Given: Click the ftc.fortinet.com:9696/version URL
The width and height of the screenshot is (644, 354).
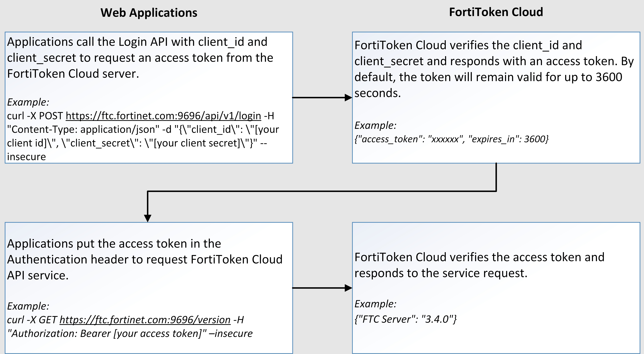Looking at the screenshot, I should [145, 320].
